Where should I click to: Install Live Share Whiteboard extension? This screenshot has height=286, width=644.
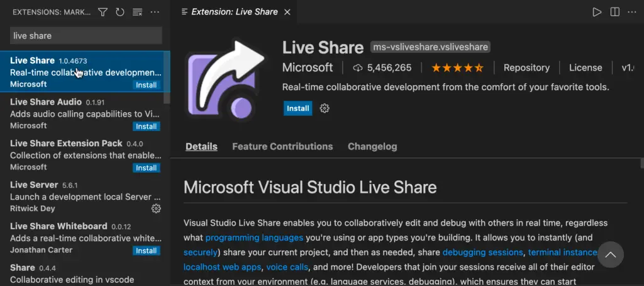click(x=146, y=251)
